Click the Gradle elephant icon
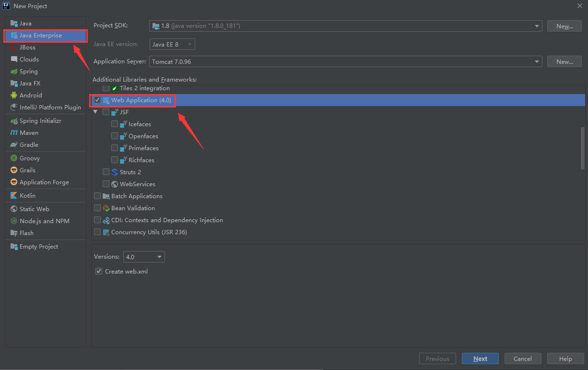Image resolution: width=588 pixels, height=370 pixels. (14, 145)
